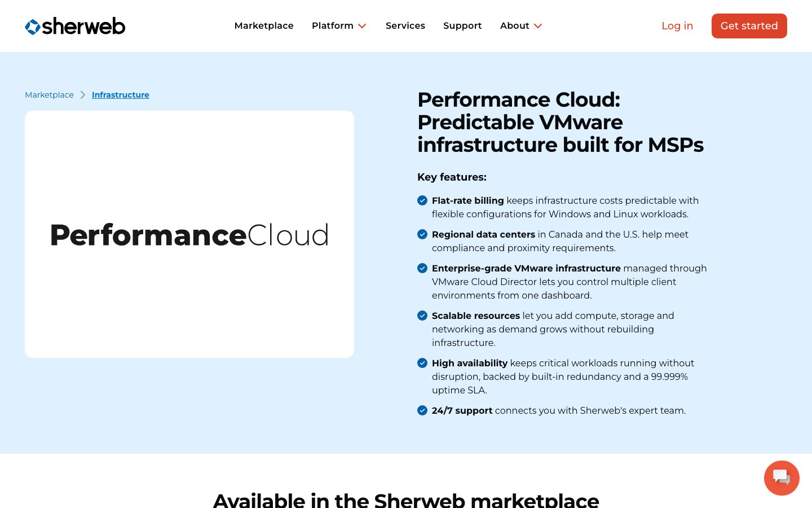The width and height of the screenshot is (812, 508).
Task: Open the Marketplace nav item
Action: [x=264, y=26]
